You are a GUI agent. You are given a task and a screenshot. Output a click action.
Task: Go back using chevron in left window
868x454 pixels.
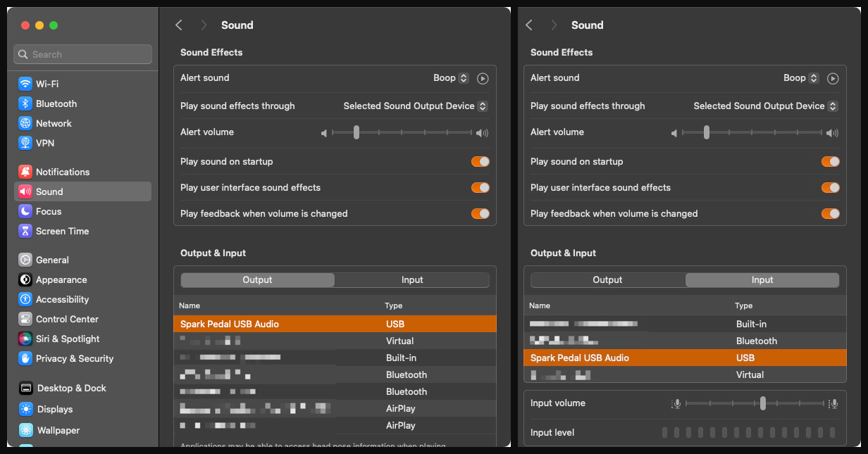(179, 25)
